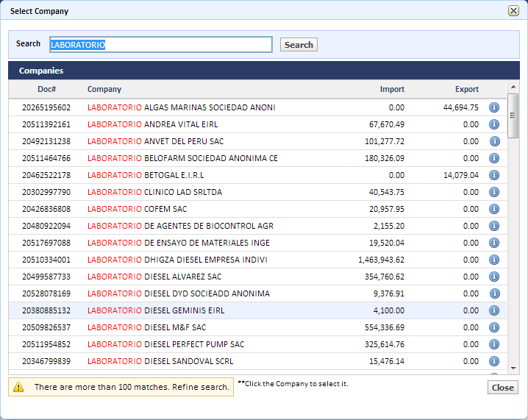This screenshot has height=420, width=528.
Task: Click the more than 100 matches warning message
Action: click(132, 387)
